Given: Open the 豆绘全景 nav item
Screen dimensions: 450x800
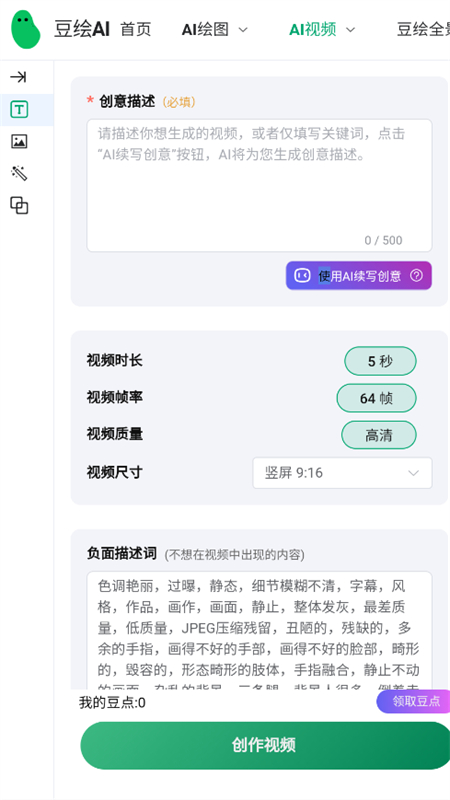Looking at the screenshot, I should pyautogui.click(x=423, y=30).
